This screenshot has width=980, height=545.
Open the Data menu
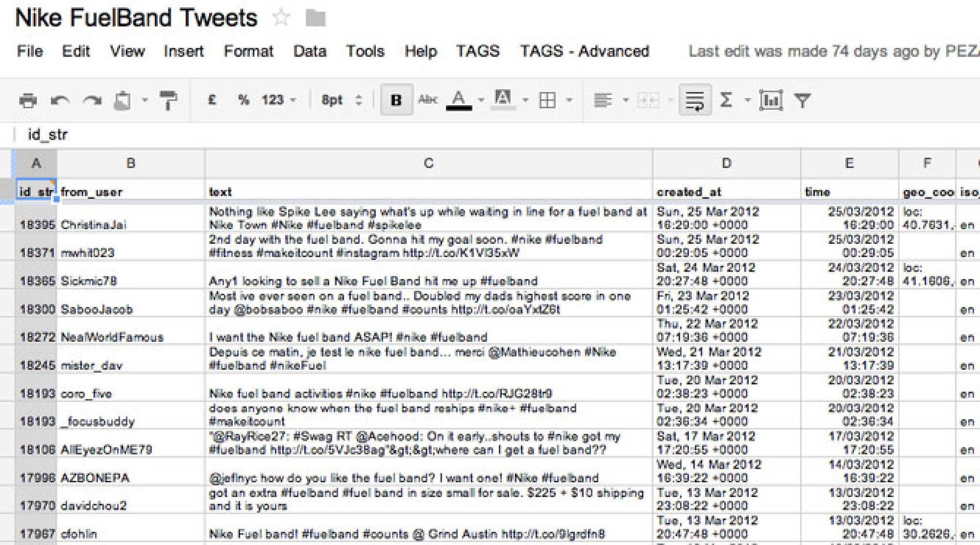pos(309,51)
